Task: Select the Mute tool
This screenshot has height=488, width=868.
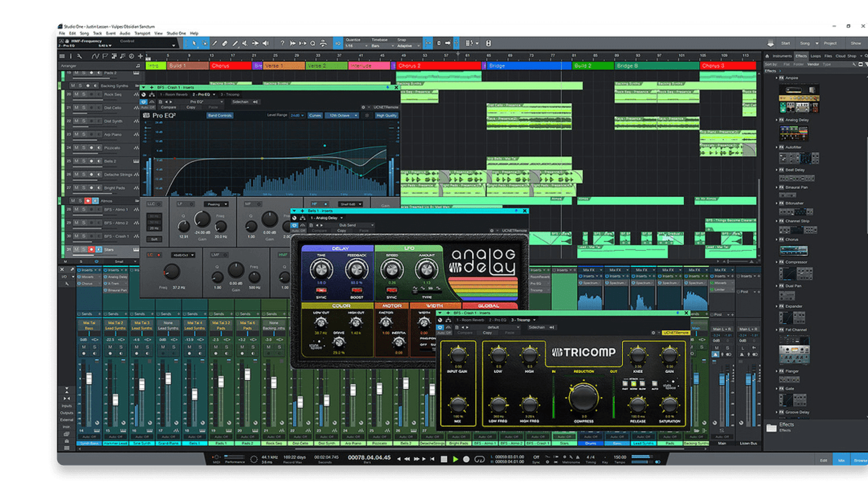Action: [245, 43]
